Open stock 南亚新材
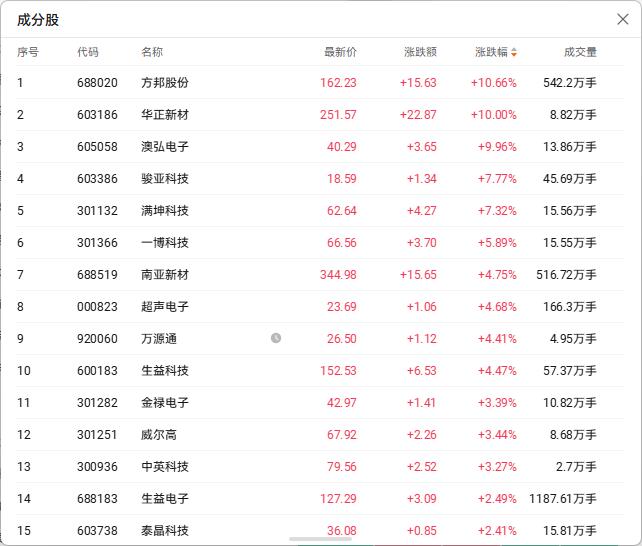The image size is (642, 546). (165, 275)
